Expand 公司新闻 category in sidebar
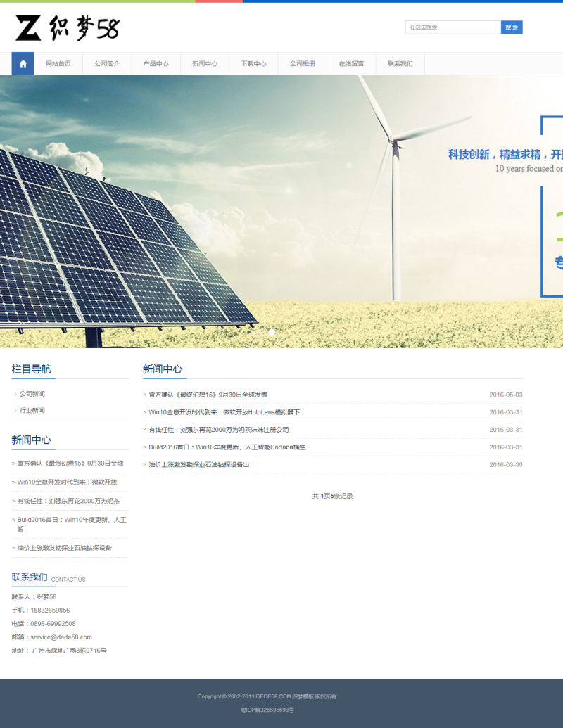Screen dimensions: 563x728 32,394
